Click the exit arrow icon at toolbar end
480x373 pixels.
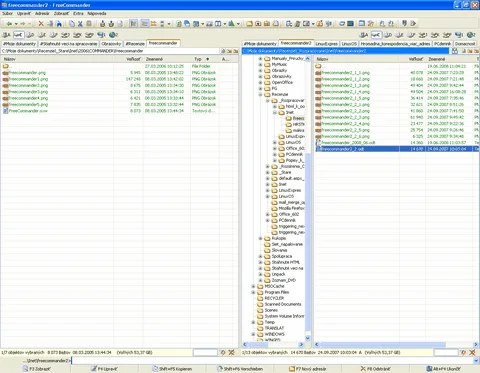click(413, 24)
